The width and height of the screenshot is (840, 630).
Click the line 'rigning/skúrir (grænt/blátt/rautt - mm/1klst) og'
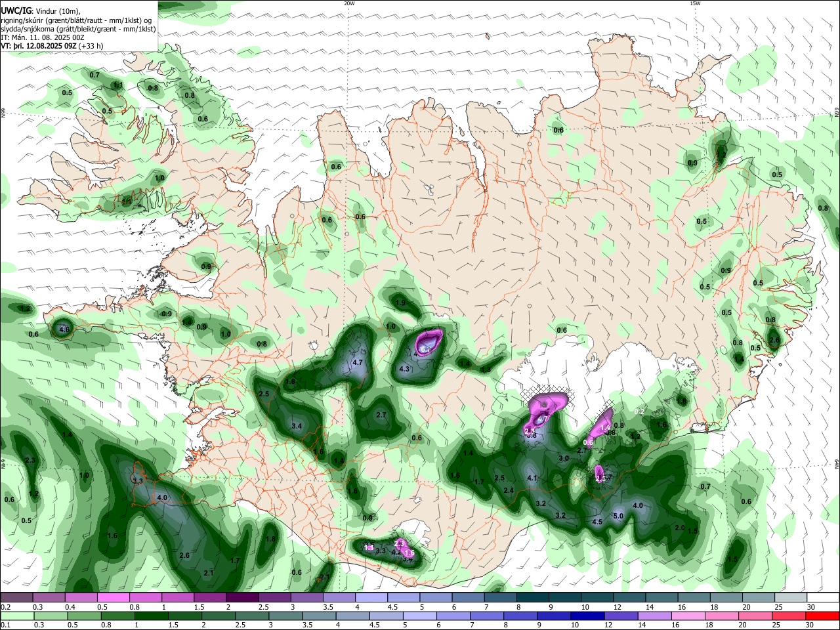[x=77, y=20]
